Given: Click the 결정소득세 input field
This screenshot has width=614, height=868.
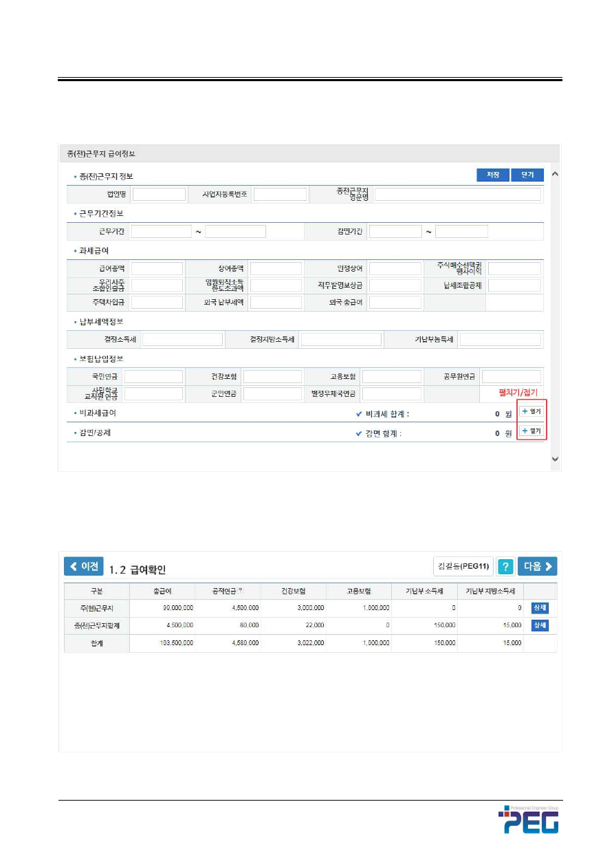Looking at the screenshot, I should pyautogui.click(x=182, y=339).
